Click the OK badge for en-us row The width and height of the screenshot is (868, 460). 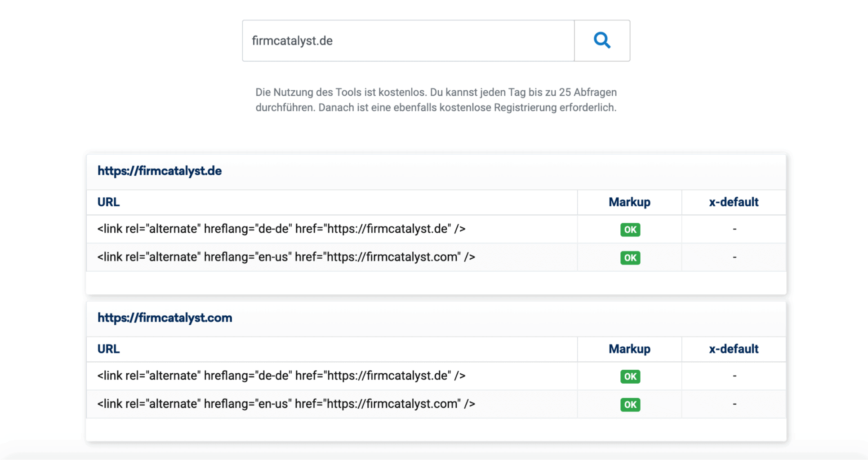pos(629,257)
